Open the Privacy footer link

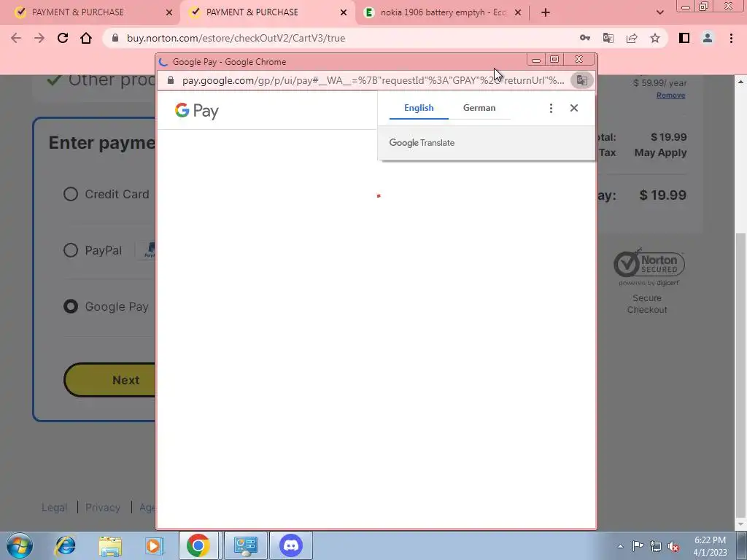click(x=102, y=507)
